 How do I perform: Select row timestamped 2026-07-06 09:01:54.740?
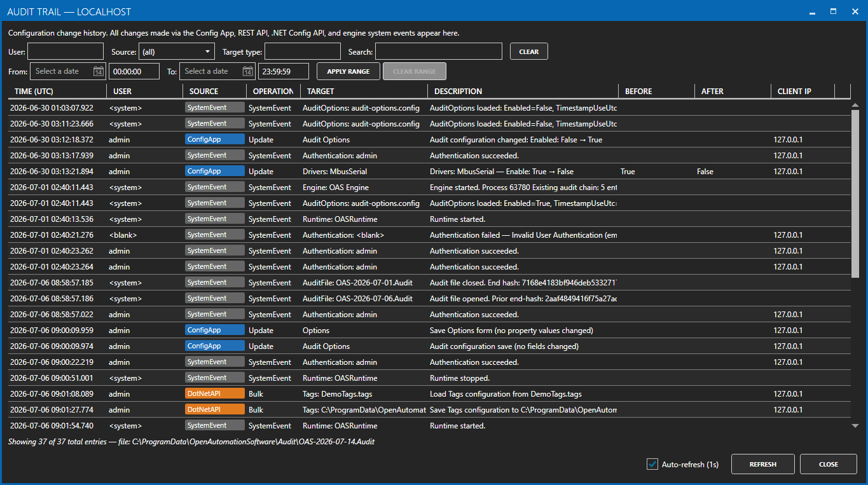pos(429,426)
